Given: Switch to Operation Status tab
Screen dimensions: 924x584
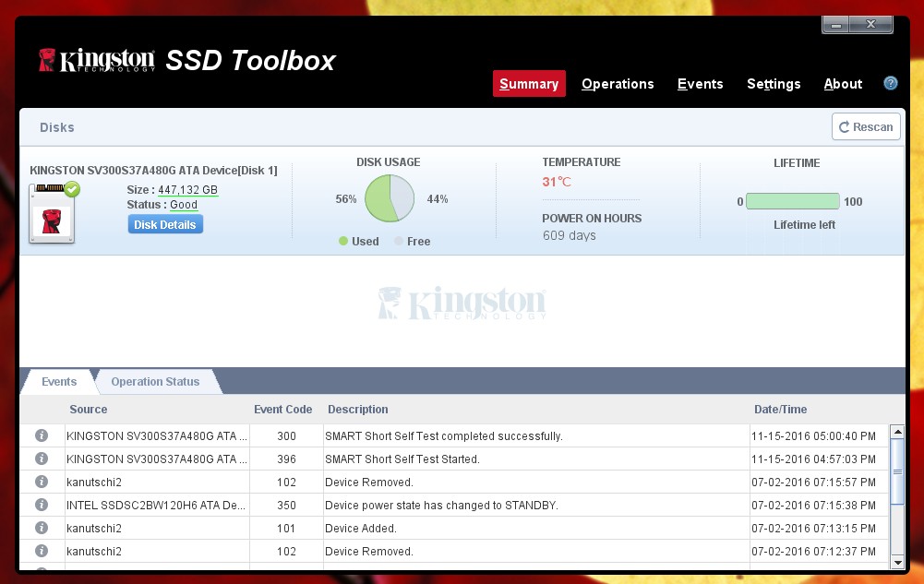Looking at the screenshot, I should pyautogui.click(x=156, y=381).
